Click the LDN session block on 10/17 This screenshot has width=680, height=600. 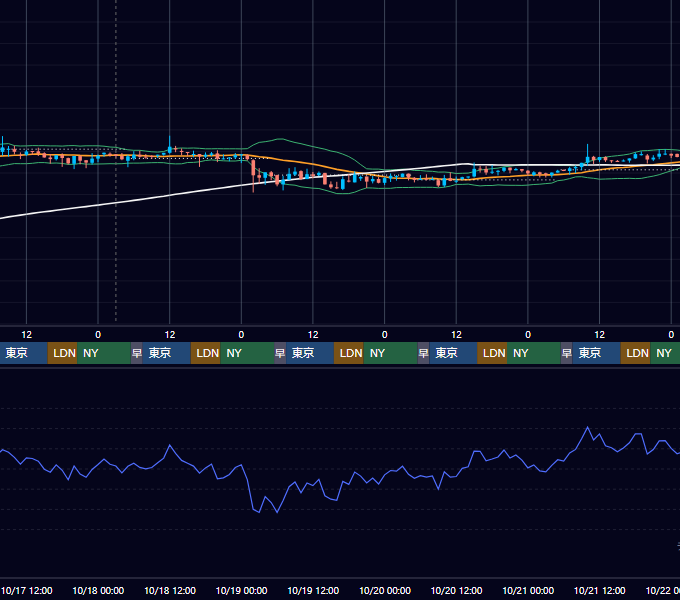point(62,353)
